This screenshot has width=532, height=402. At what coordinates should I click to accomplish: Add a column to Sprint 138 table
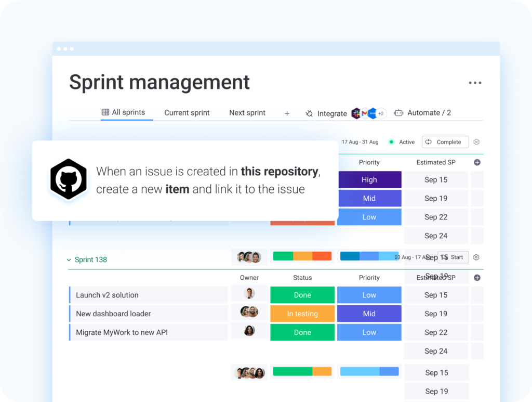477,278
